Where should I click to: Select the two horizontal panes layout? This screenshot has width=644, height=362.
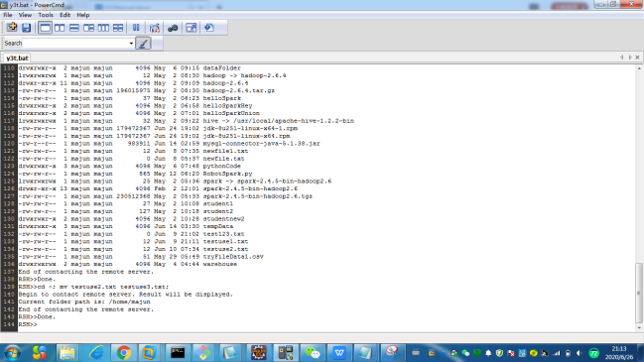[x=74, y=28]
